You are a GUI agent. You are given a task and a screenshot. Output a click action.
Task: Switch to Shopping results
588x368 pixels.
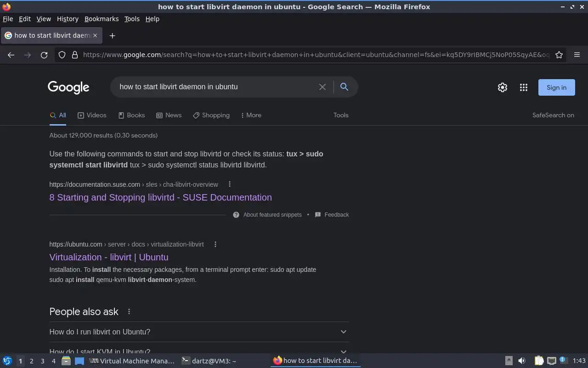click(211, 115)
